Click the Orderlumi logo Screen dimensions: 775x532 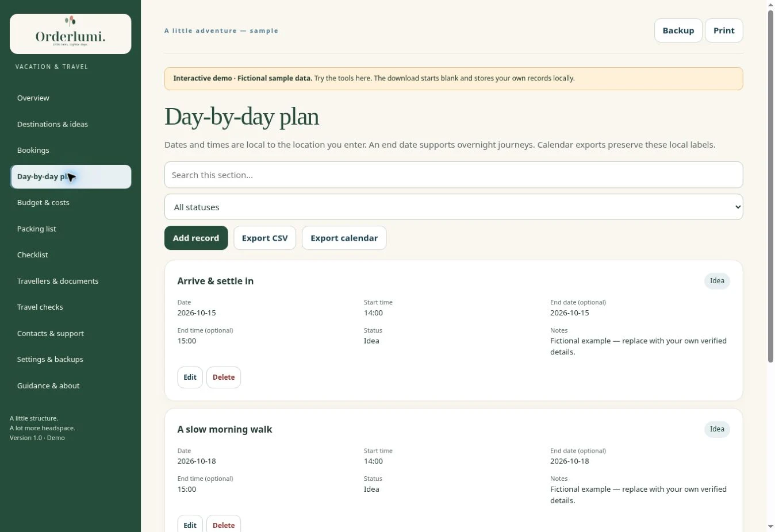point(70,34)
